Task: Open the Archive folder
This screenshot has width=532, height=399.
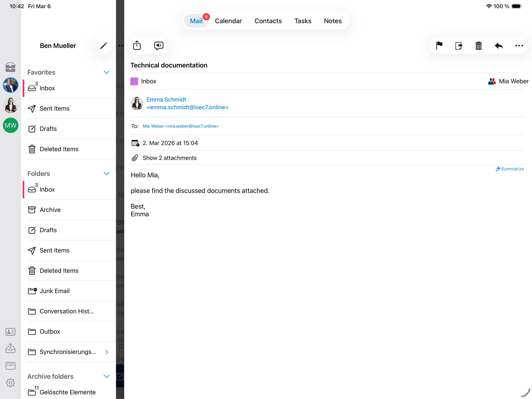Action: [x=71, y=210]
